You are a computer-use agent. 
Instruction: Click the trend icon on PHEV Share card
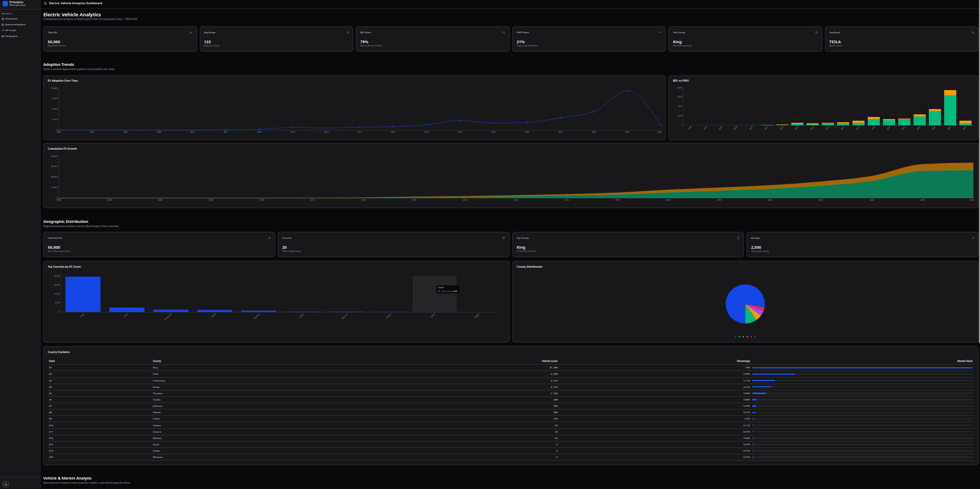click(x=660, y=32)
